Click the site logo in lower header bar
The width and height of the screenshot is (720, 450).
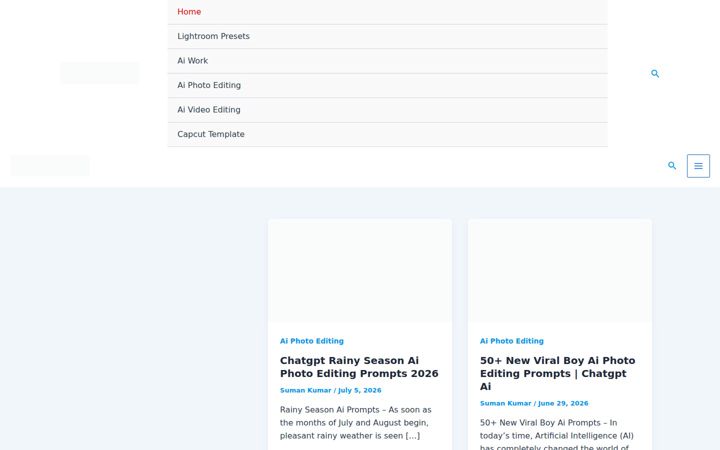pos(50,166)
